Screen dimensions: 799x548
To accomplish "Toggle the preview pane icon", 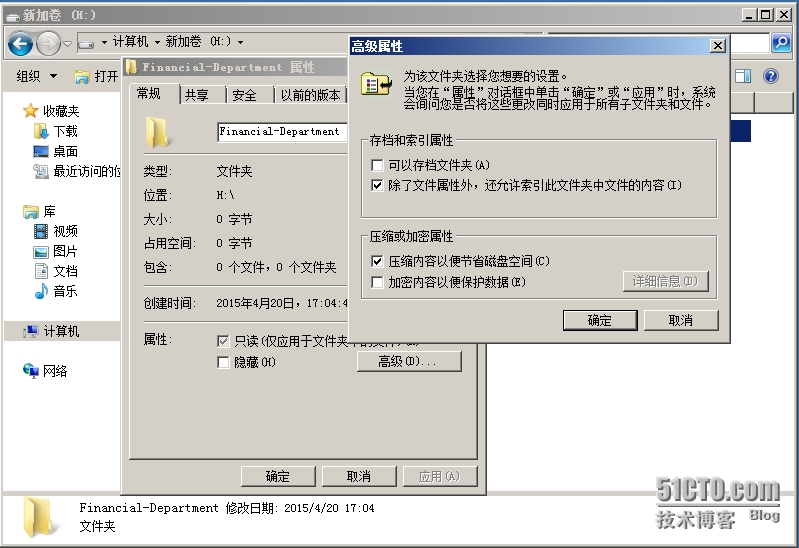I will tap(743, 76).
